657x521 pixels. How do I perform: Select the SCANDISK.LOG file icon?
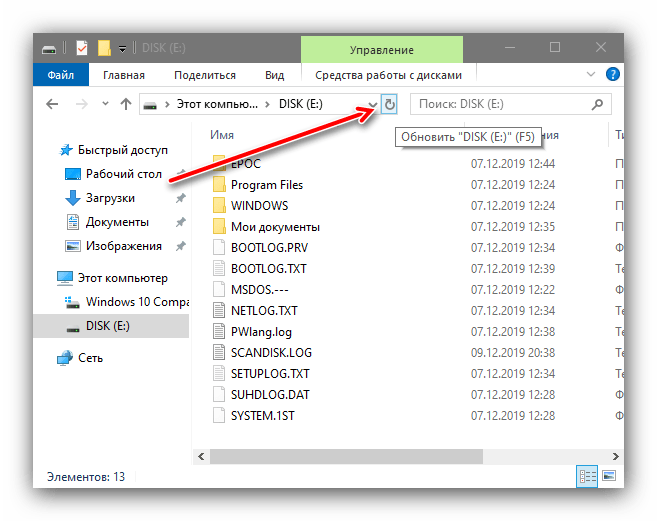[219, 352]
